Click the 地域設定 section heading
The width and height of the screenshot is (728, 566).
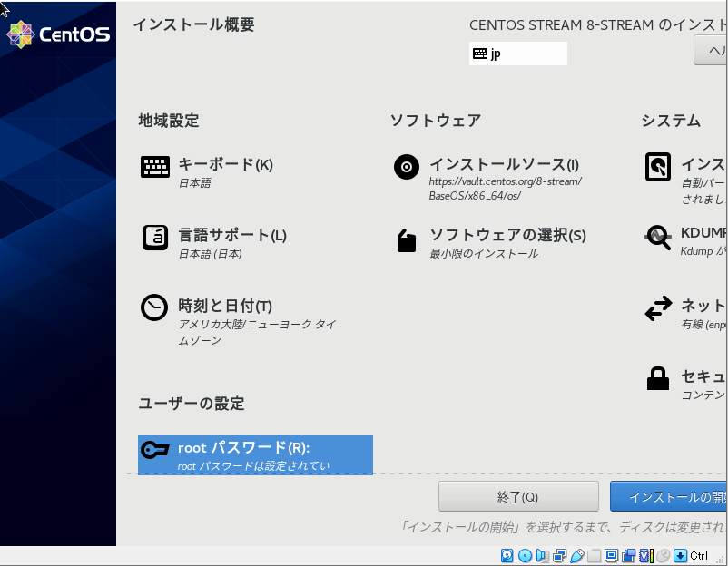(169, 121)
